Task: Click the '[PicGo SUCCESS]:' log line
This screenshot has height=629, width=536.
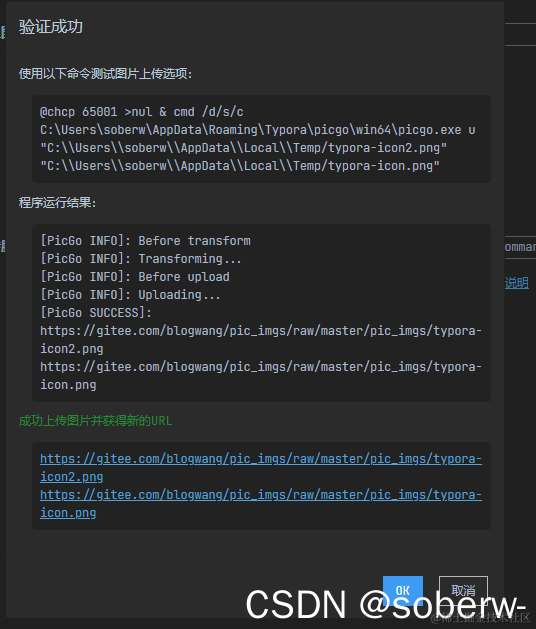Action: click(x=96, y=313)
